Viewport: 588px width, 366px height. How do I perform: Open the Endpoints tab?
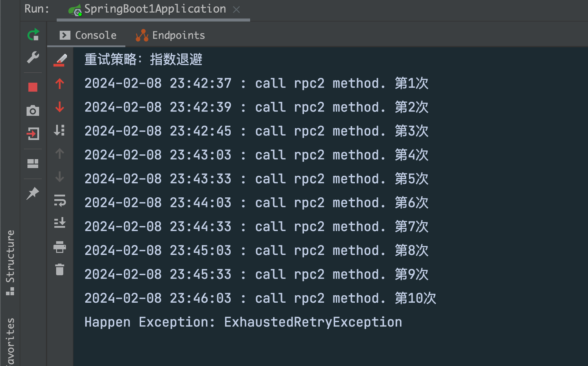[x=171, y=36]
